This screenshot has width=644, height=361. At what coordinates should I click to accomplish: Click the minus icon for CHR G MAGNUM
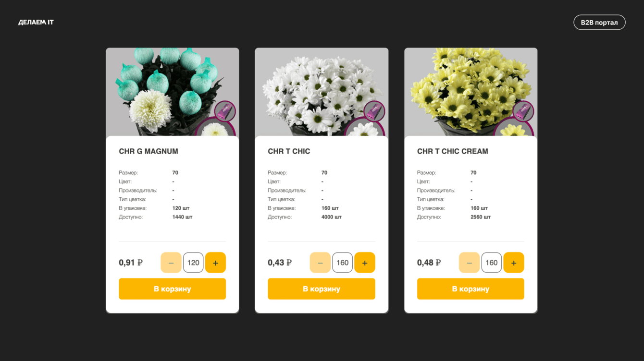[x=171, y=263]
